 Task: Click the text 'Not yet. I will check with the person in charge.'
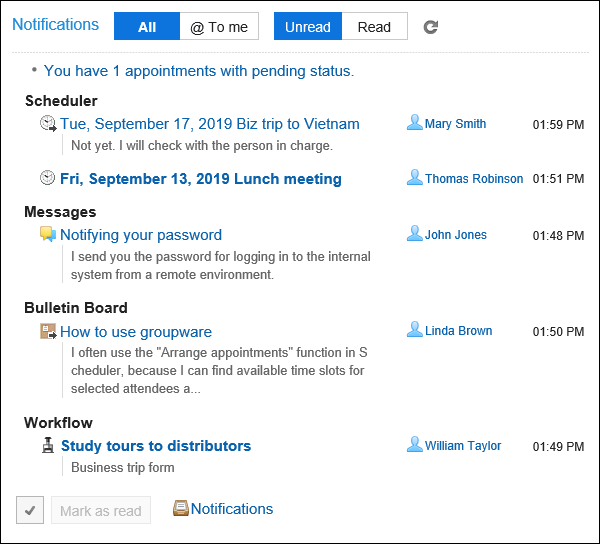[x=202, y=146]
